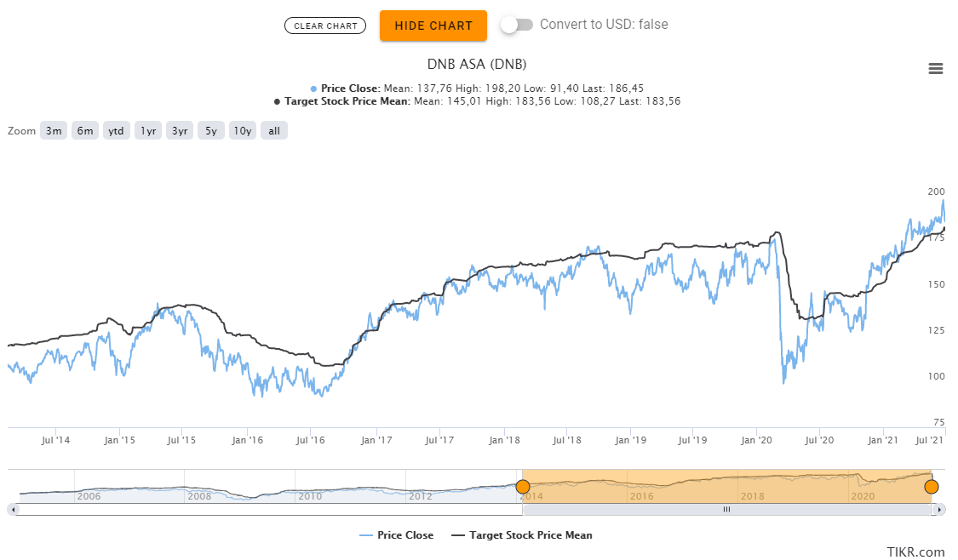Click the black dot beside Target Stock Price Mean stats

pos(275,100)
